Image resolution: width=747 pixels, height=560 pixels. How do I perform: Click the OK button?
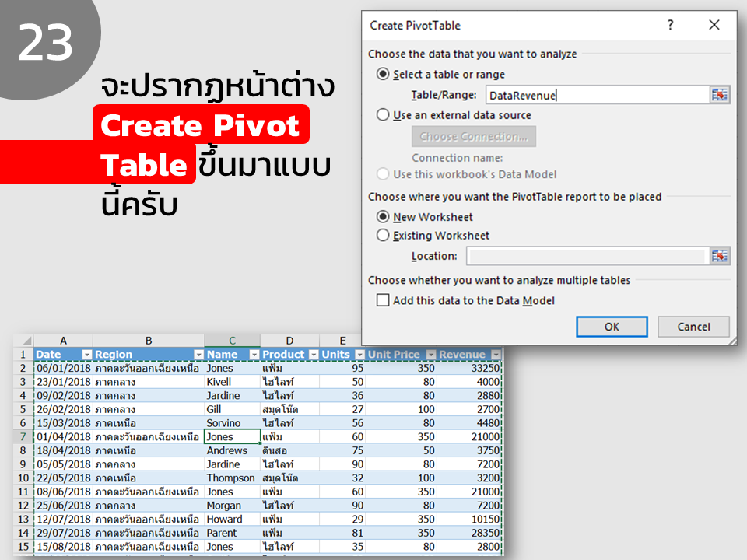[x=612, y=327]
